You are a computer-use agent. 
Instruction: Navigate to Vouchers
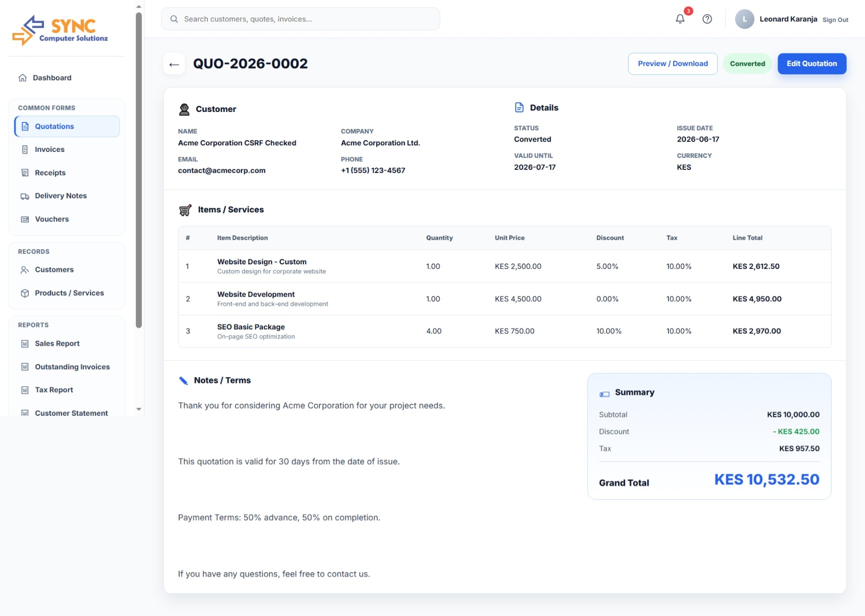pyautogui.click(x=66, y=219)
